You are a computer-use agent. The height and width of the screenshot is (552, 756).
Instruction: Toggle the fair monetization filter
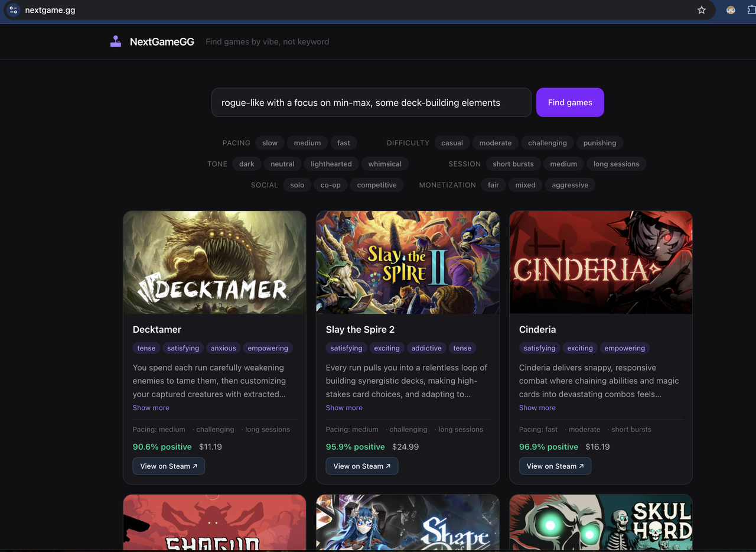(x=493, y=185)
